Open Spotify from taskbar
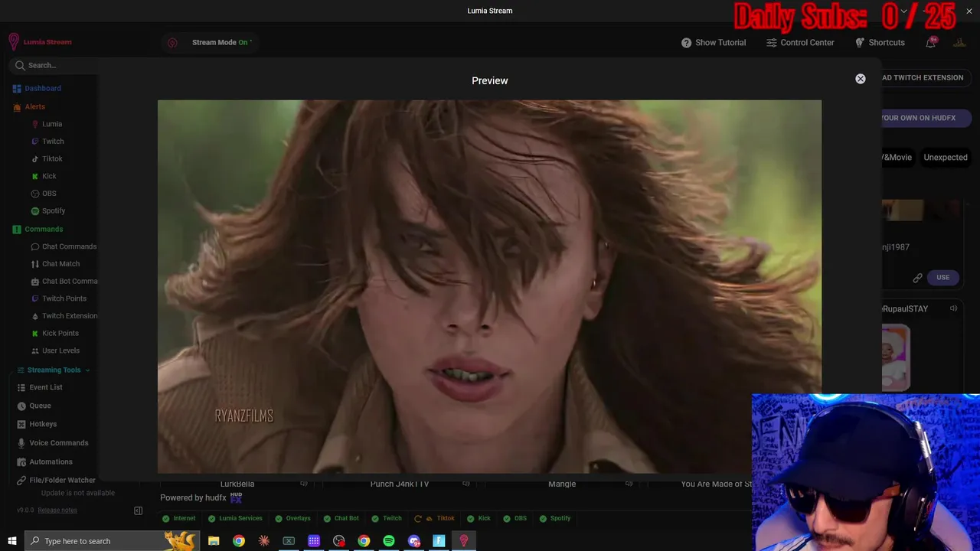Image resolution: width=980 pixels, height=551 pixels. (389, 541)
